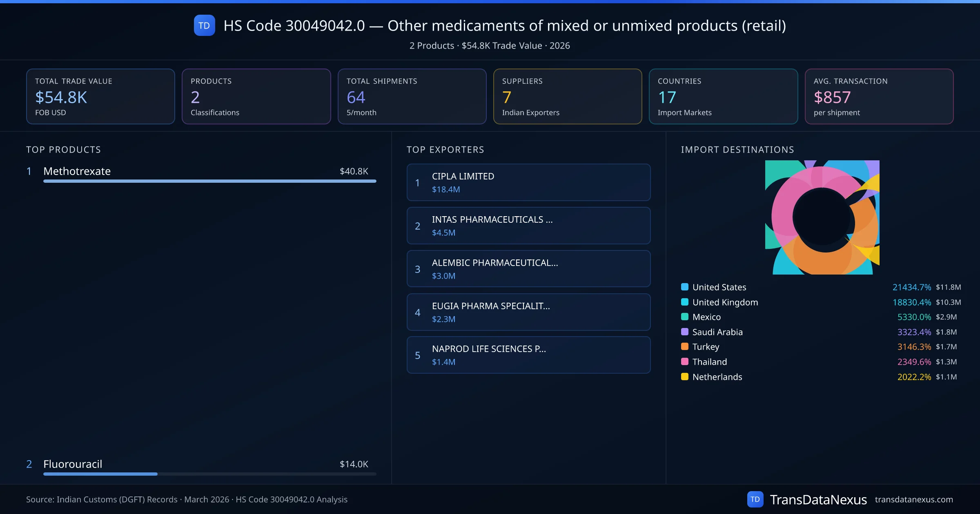This screenshot has height=514, width=980.
Task: Click the Saudi Arabia purple legend swatch
Action: point(685,332)
